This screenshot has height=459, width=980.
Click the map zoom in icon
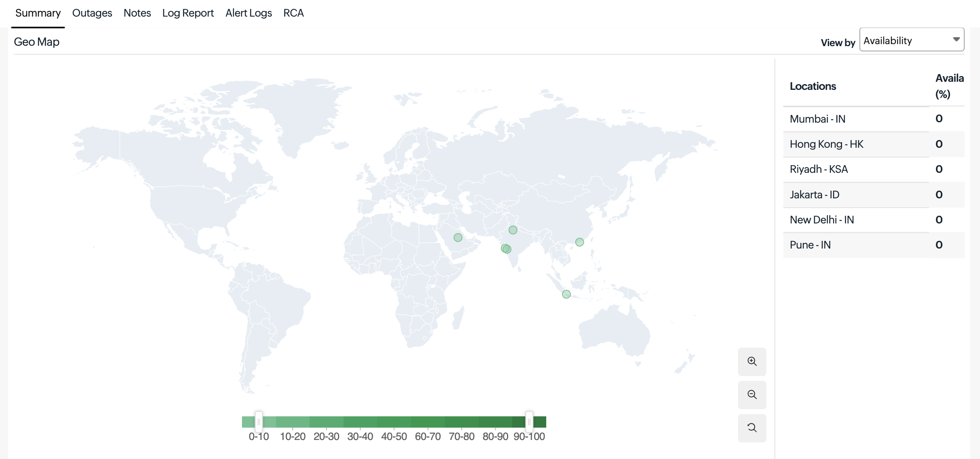(x=752, y=361)
